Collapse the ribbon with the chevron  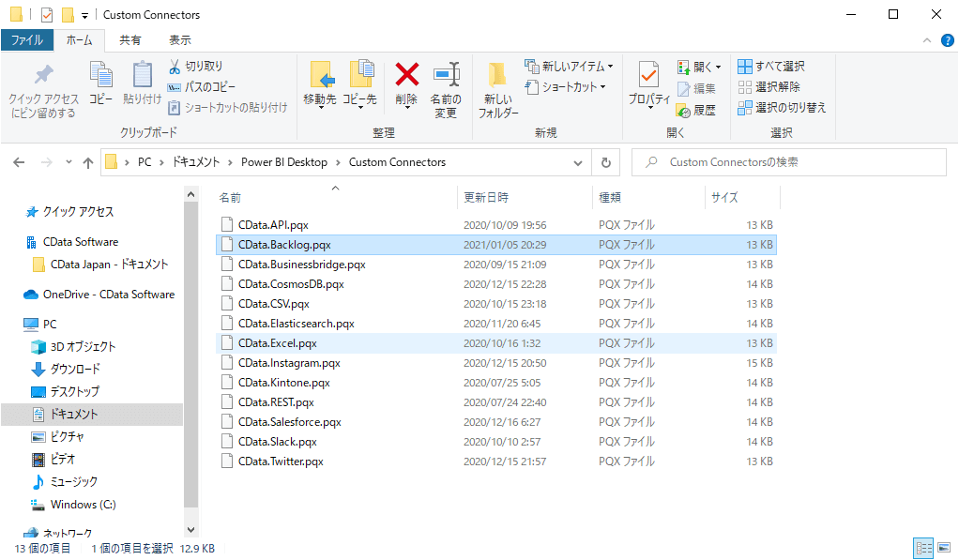pos(927,40)
